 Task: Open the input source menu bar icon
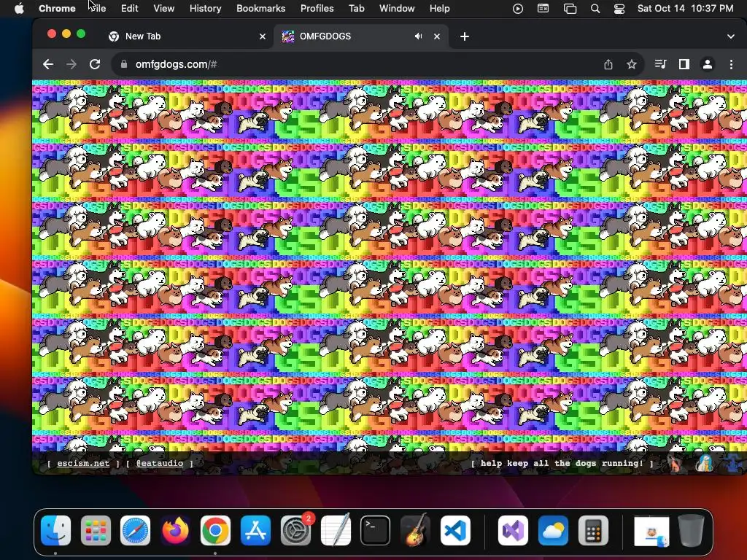coord(543,9)
